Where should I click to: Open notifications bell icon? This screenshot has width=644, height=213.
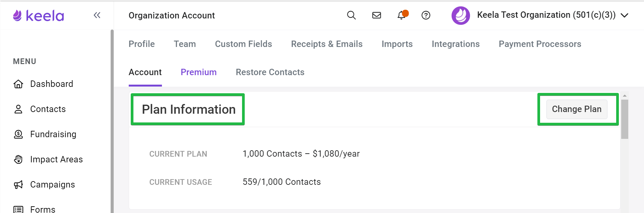(402, 15)
